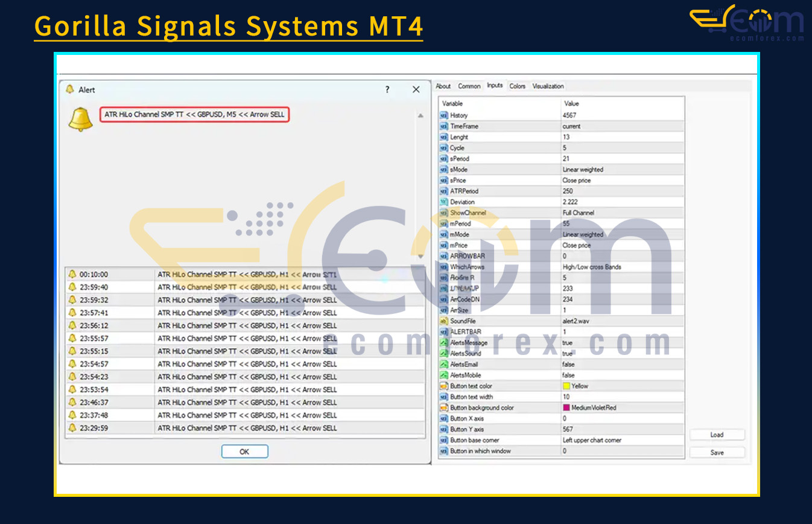
Task: Open the About tab
Action: point(443,86)
